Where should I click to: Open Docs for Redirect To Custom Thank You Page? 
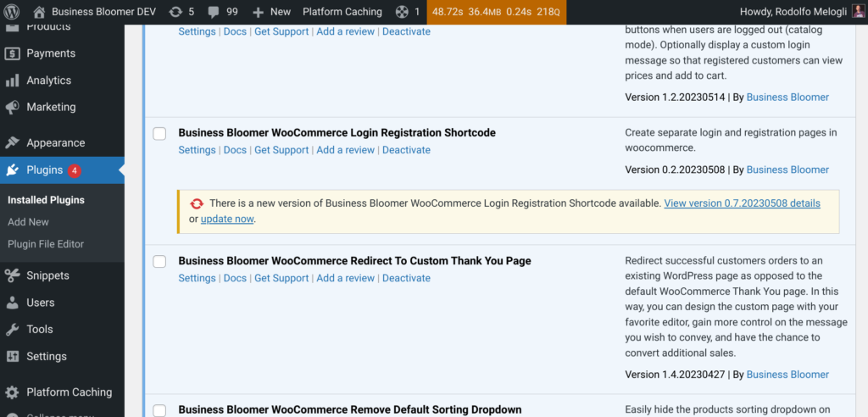[x=236, y=278]
